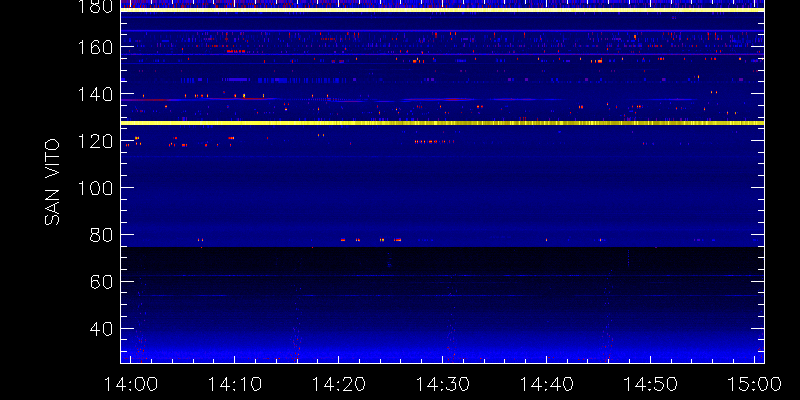Click the 140 frequency axis label

[x=94, y=94]
